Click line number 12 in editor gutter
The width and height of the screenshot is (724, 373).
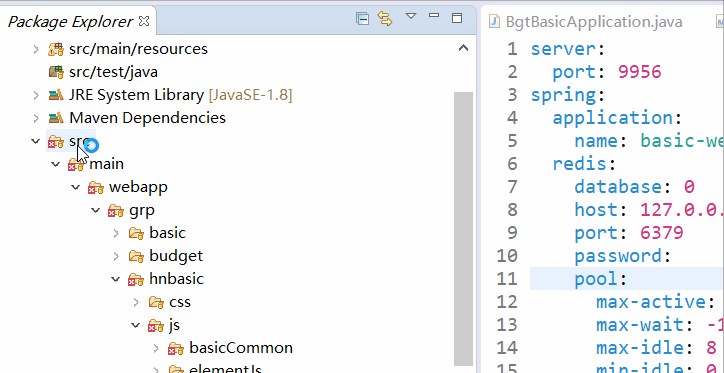pos(507,302)
